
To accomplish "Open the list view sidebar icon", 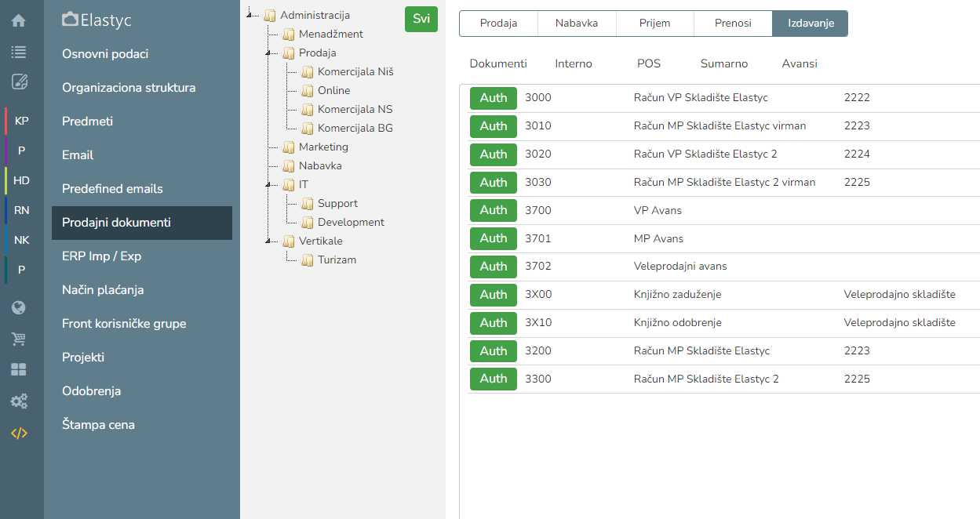I will 19,52.
